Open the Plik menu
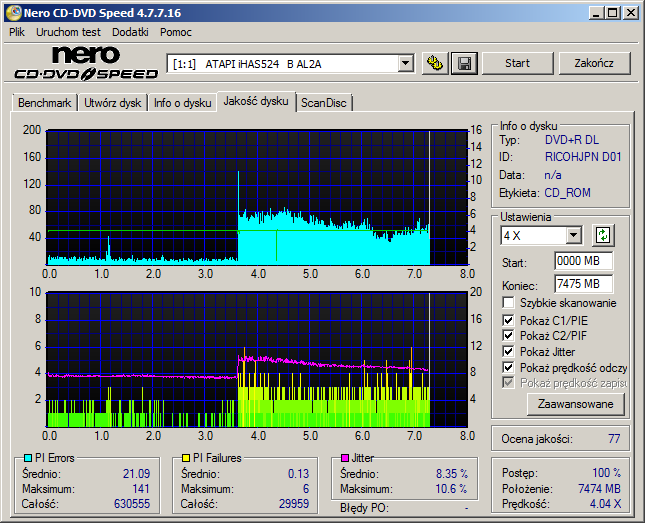Screen dimensions: 645x523 17,32
